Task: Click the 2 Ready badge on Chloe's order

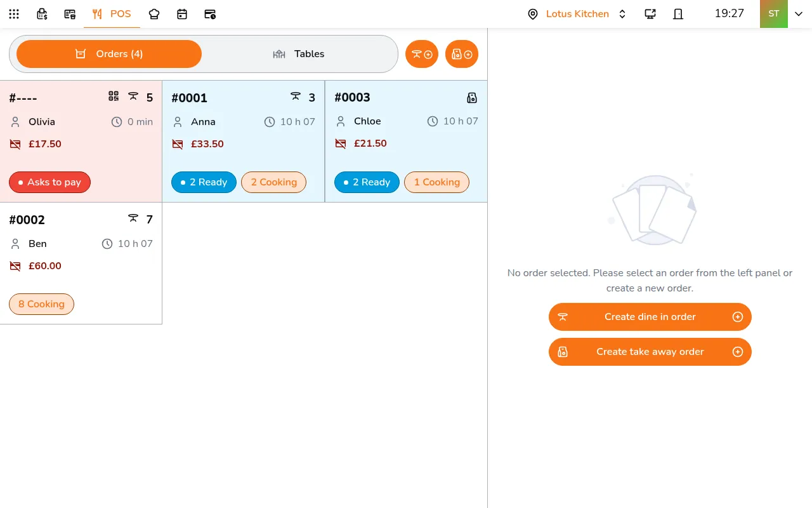Action: click(367, 182)
